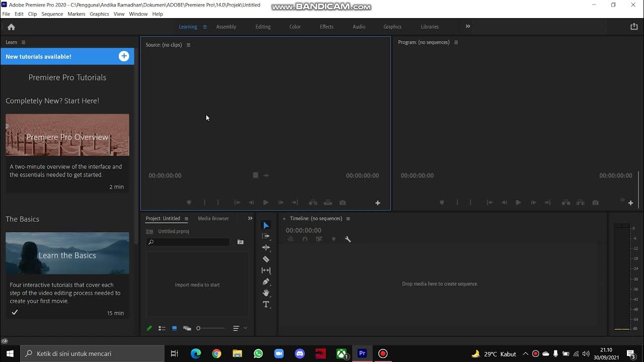Mark In point in Source monitor
The image size is (644, 362).
pyautogui.click(x=204, y=203)
